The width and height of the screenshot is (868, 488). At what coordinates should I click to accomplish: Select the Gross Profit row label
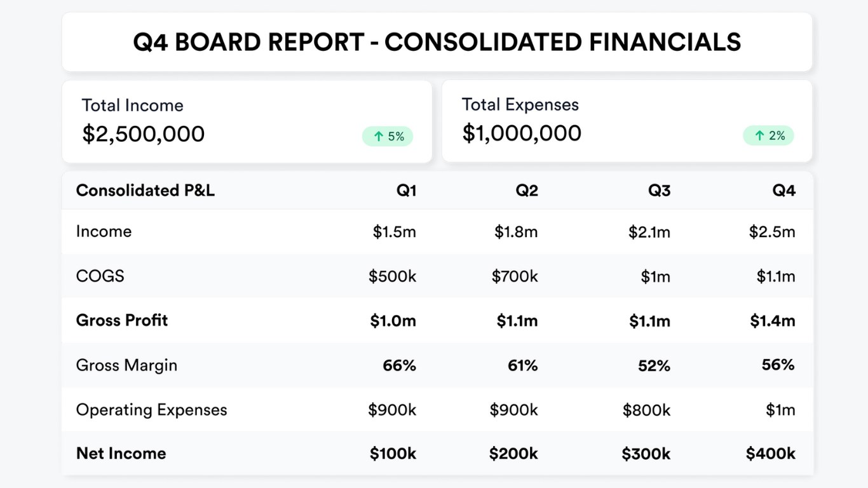pyautogui.click(x=122, y=320)
